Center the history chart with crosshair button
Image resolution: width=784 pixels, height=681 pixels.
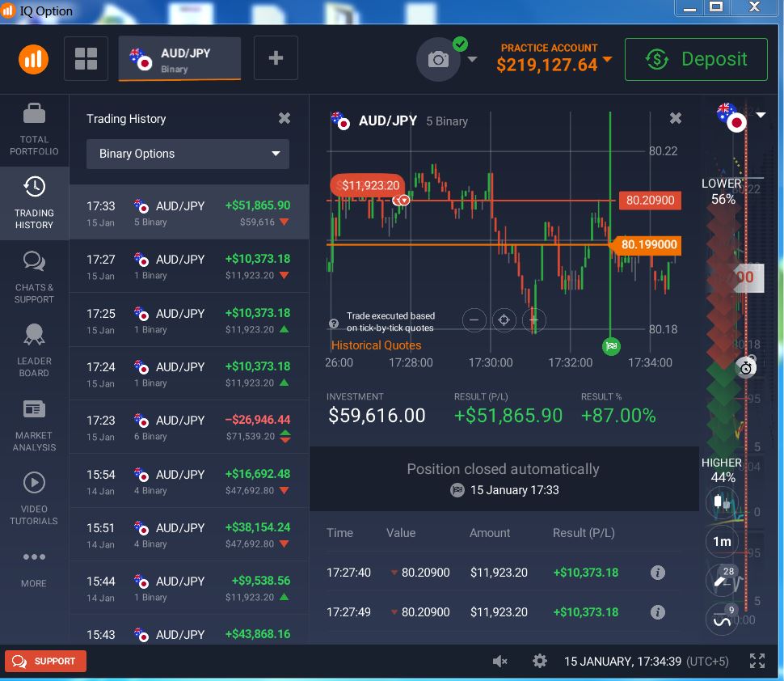click(x=504, y=319)
